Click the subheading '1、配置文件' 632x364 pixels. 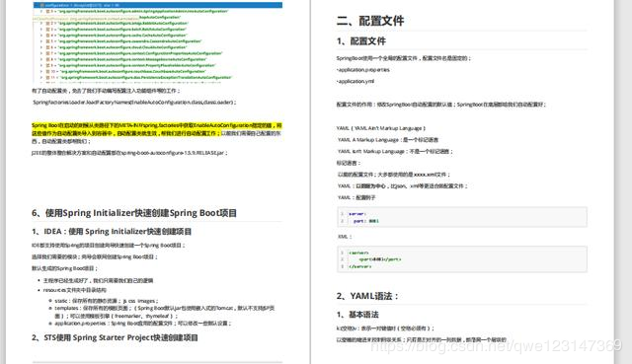pos(361,41)
